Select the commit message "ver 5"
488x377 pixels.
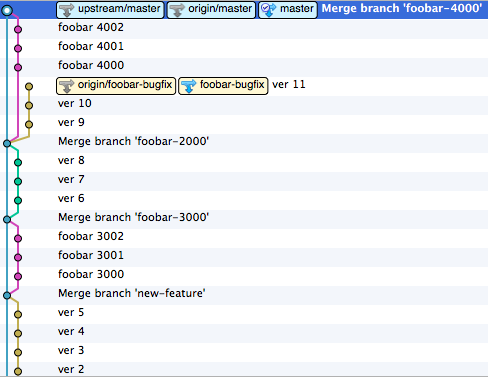pos(71,313)
